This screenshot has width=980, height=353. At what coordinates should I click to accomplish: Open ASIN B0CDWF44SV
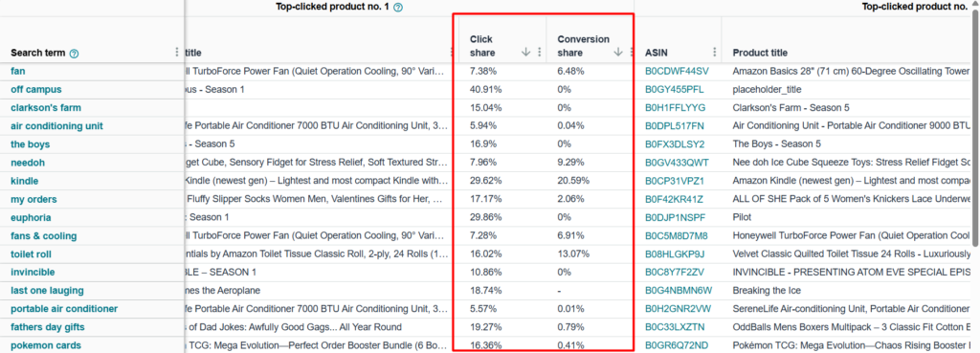(677, 71)
